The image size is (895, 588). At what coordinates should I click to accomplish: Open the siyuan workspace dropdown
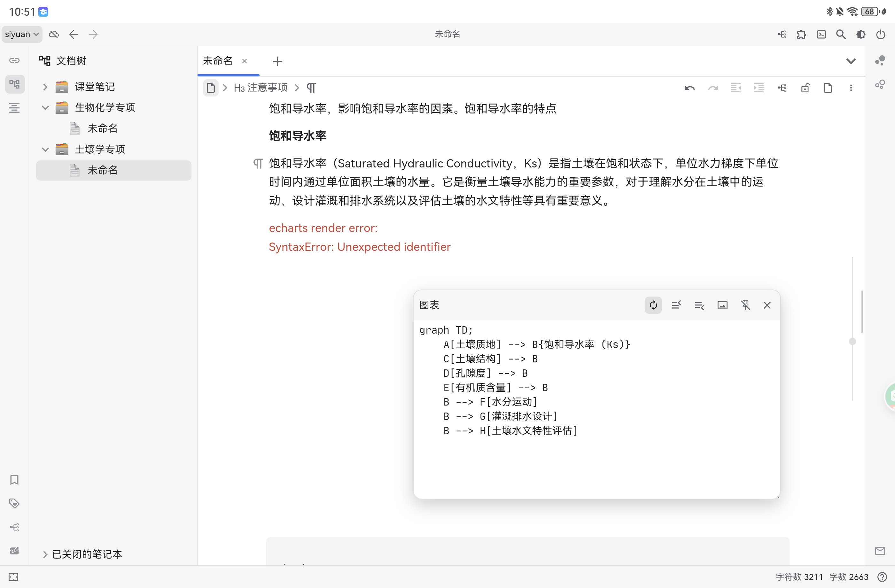(21, 34)
